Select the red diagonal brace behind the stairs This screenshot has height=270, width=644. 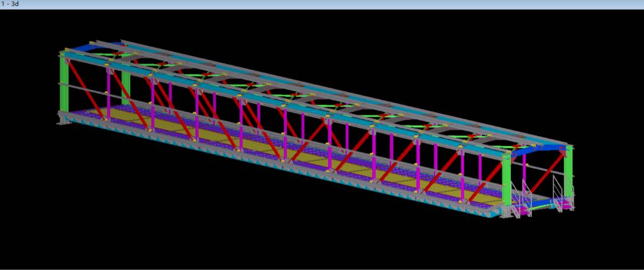coord(547,172)
